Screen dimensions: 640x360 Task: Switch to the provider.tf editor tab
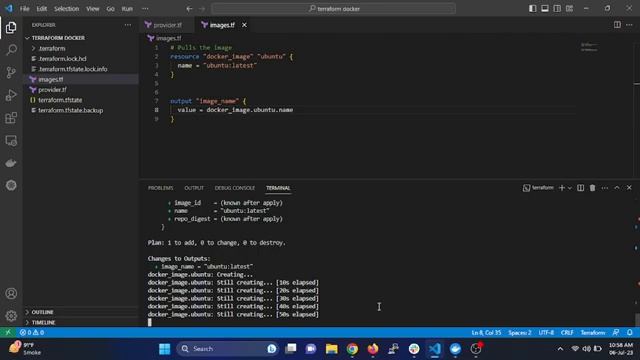pyautogui.click(x=167, y=25)
